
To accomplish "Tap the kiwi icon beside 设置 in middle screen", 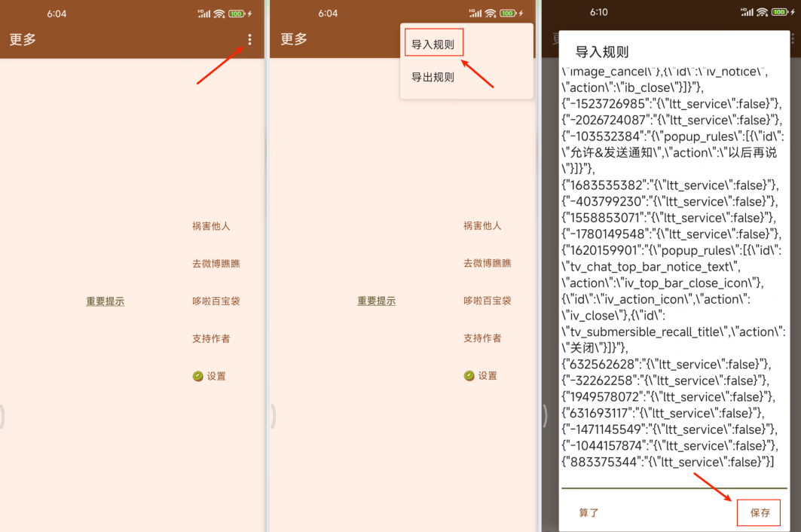I will (469, 376).
